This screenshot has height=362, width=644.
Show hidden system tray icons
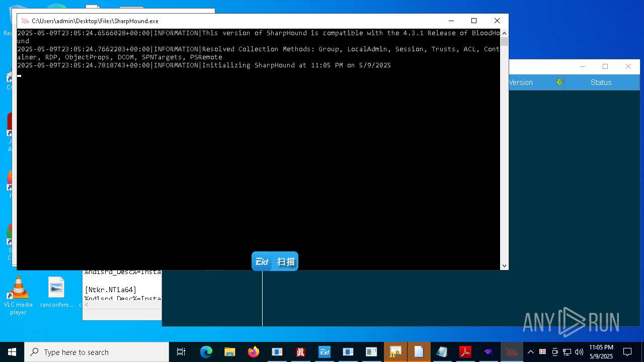(x=530, y=352)
